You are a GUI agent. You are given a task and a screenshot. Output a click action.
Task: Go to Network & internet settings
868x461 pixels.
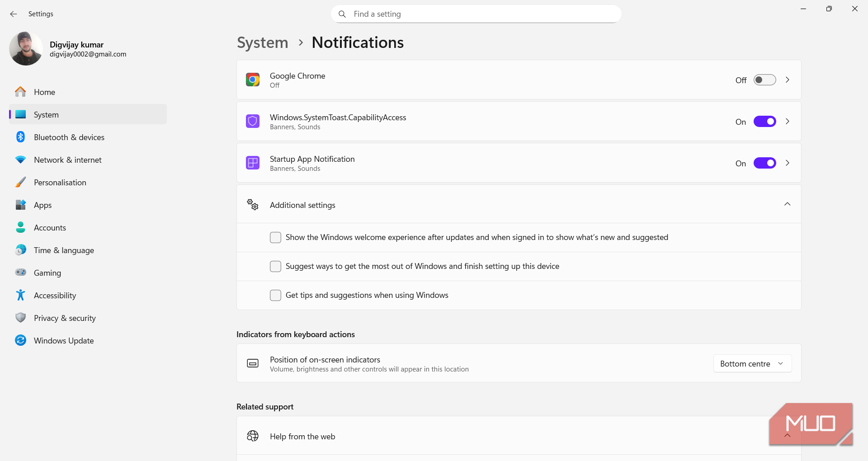click(x=67, y=160)
